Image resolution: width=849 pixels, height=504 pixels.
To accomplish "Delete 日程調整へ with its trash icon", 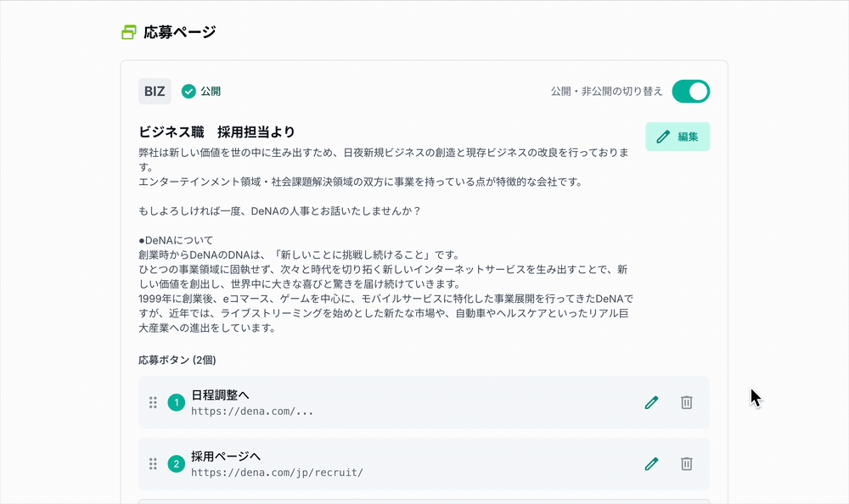I will [x=686, y=402].
